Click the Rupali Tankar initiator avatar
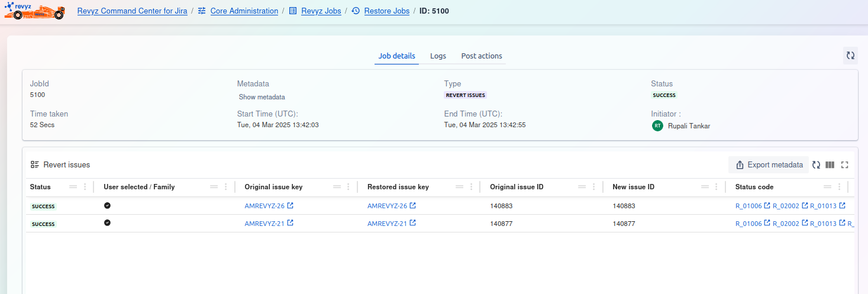Screen dimensions: 868x294 pyautogui.click(x=657, y=125)
